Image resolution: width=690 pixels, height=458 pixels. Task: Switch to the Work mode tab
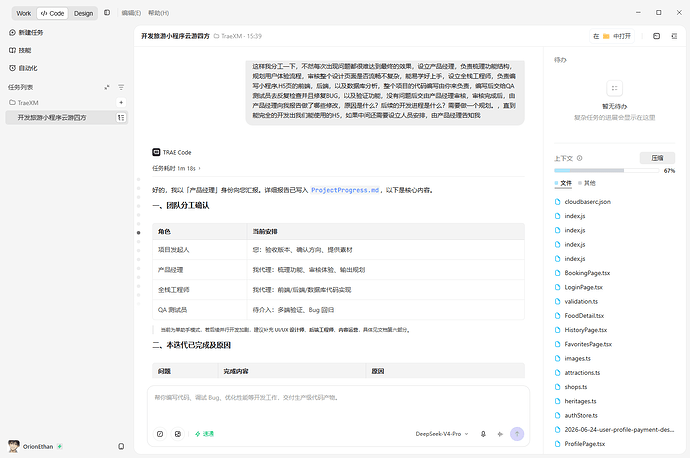[x=24, y=13]
